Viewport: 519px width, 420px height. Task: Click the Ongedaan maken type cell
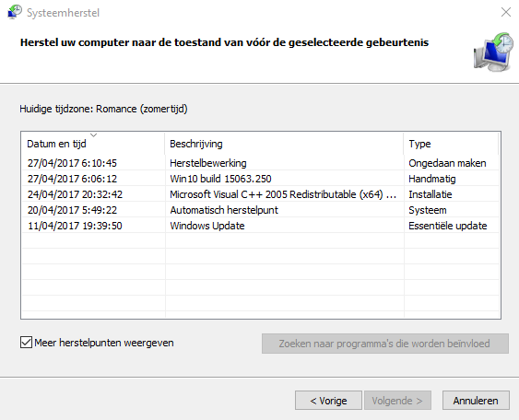447,163
